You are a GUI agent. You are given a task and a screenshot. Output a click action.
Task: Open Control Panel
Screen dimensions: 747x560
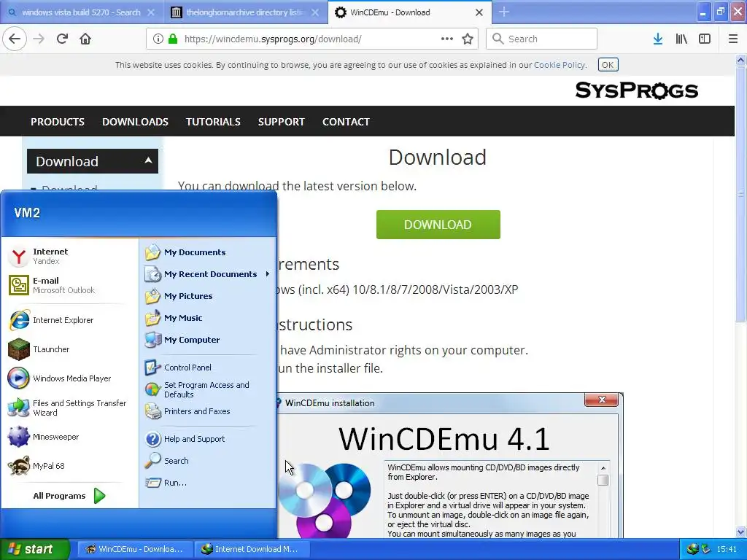208,367
